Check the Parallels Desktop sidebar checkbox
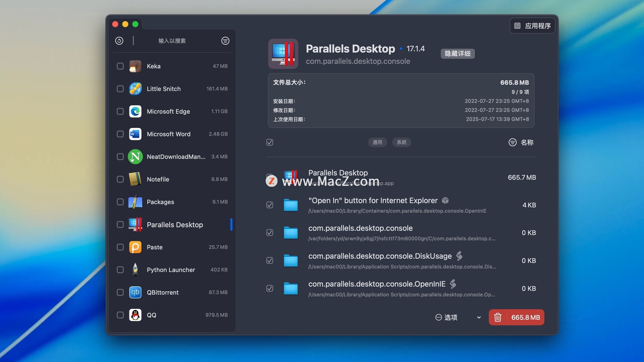The height and width of the screenshot is (362, 644). (120, 225)
